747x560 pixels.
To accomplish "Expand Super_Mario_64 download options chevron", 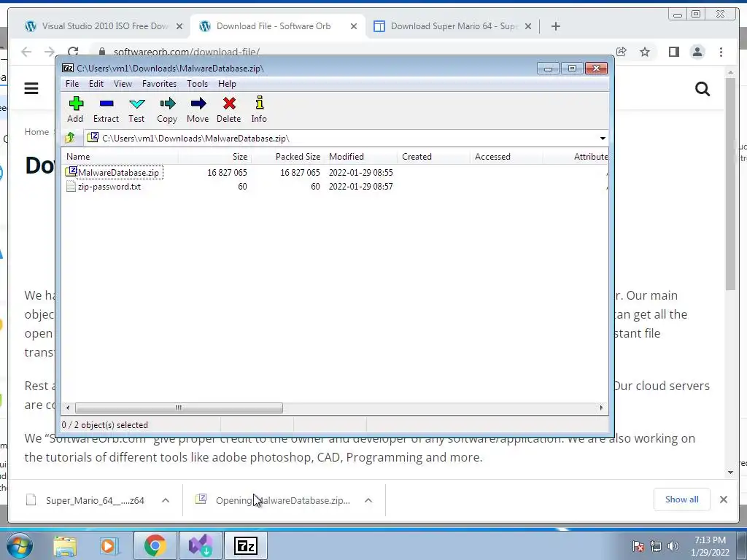I will [x=166, y=500].
